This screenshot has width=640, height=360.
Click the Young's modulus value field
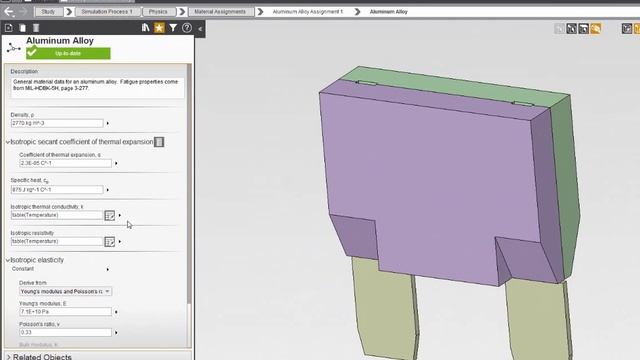click(65, 312)
